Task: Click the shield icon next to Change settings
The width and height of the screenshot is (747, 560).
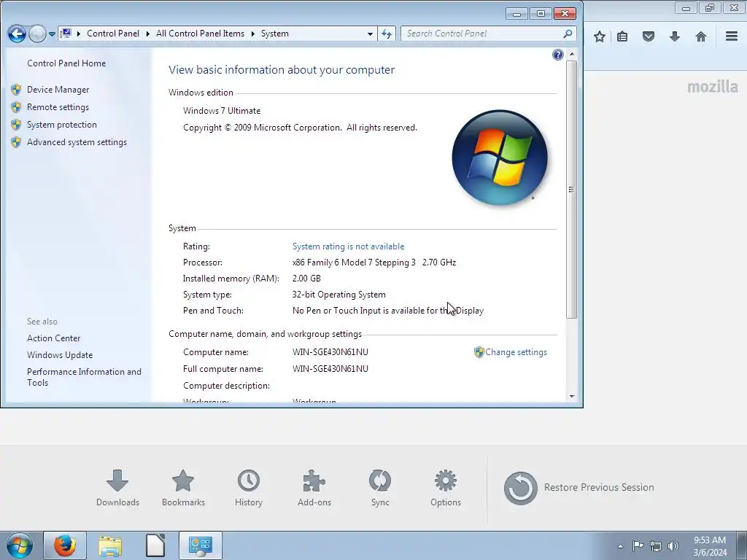Action: coord(479,352)
